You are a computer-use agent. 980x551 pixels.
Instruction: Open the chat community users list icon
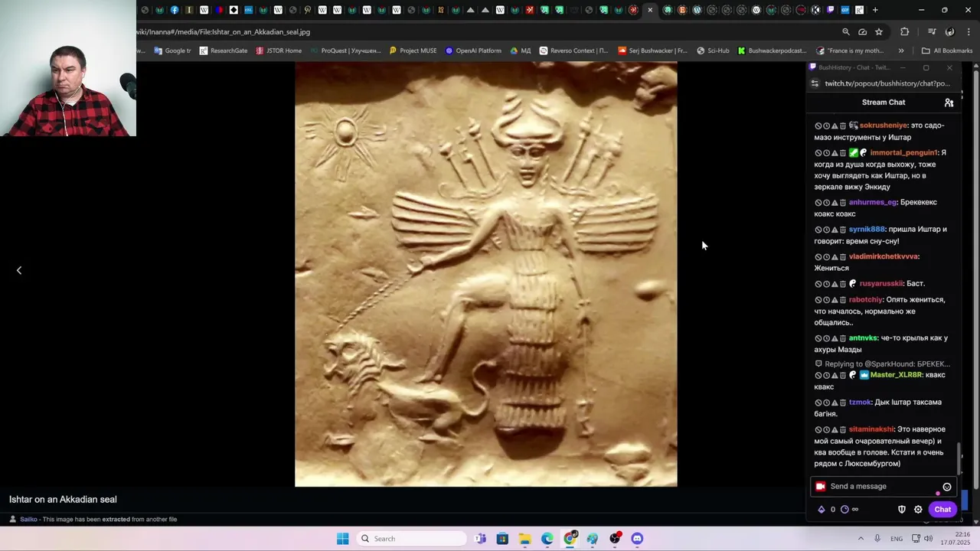pos(949,103)
